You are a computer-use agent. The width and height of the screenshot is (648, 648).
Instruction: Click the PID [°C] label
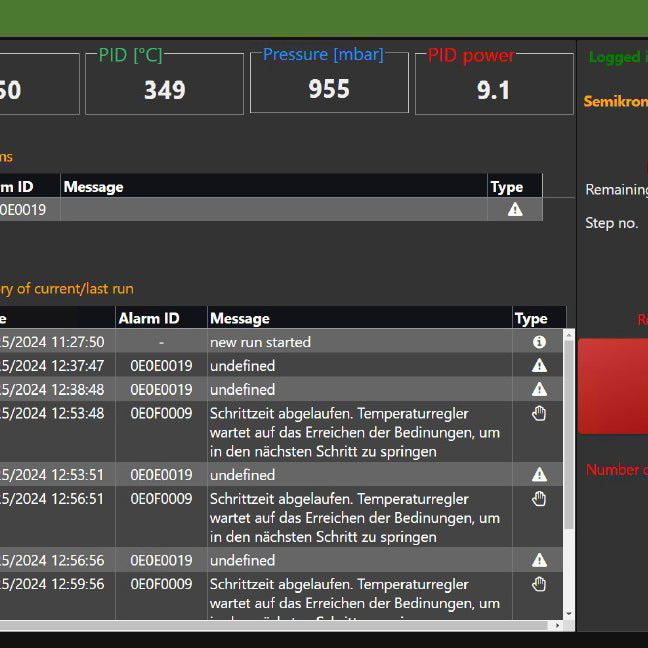click(131, 55)
